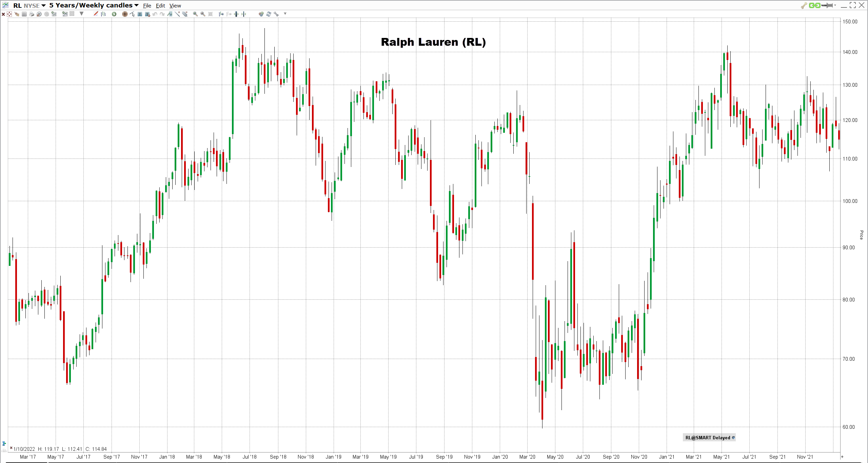
Task: Click the Jan '18 time axis label
Action: pyautogui.click(x=167, y=457)
